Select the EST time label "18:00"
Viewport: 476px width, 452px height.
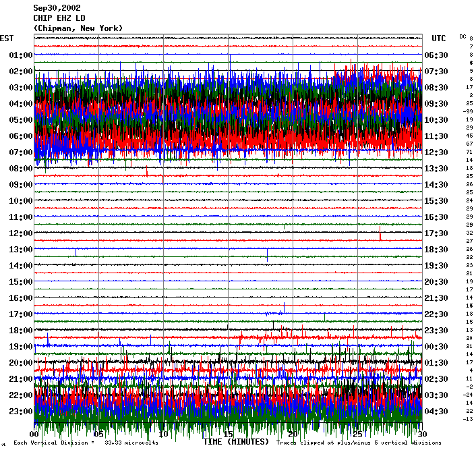(x=21, y=331)
